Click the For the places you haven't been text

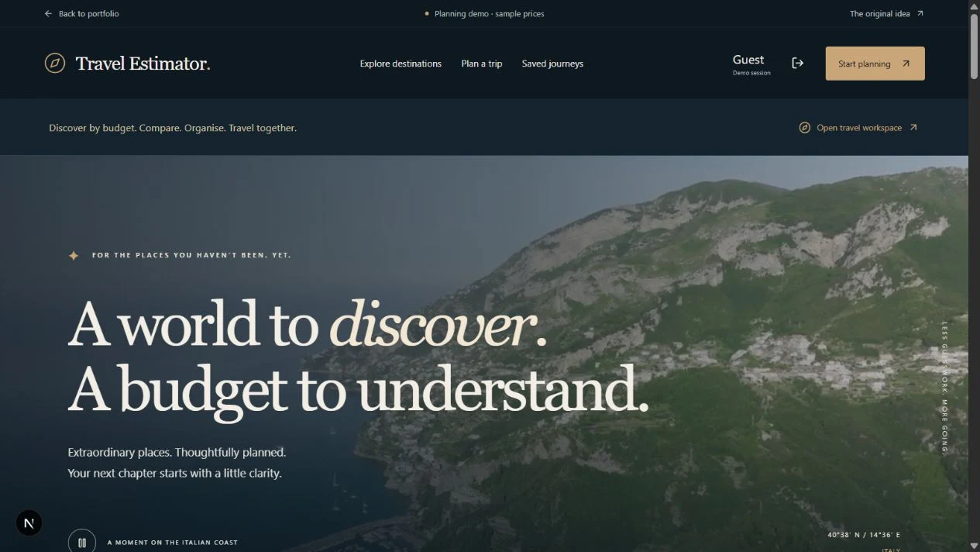[x=191, y=255]
